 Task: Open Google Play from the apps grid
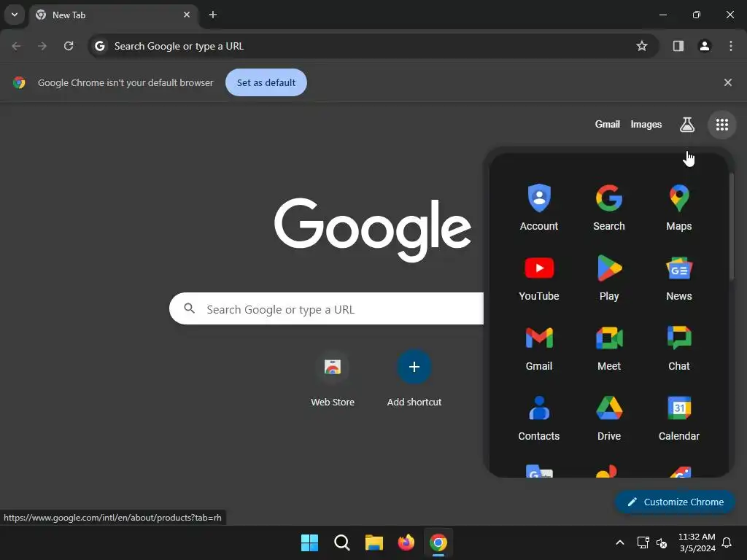coord(609,277)
